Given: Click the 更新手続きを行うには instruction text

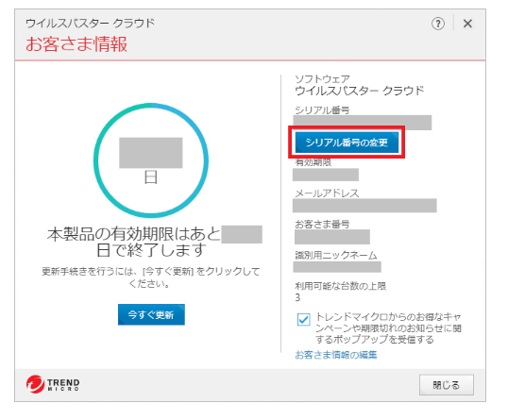Looking at the screenshot, I should [x=151, y=277].
